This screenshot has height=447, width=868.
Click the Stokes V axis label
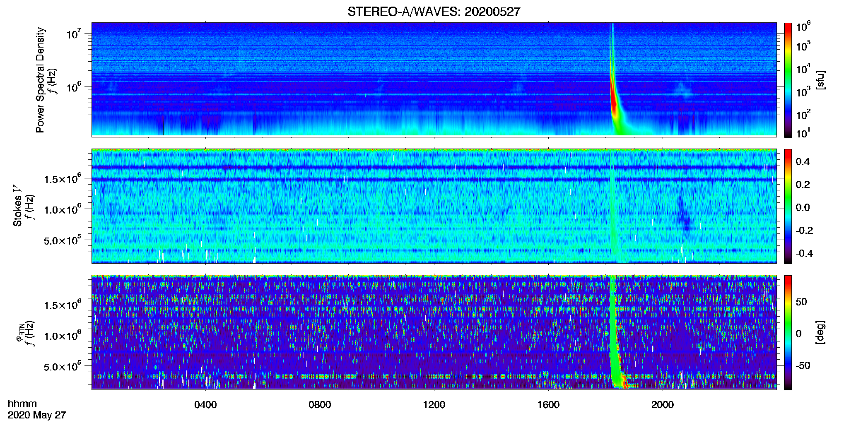tap(18, 206)
